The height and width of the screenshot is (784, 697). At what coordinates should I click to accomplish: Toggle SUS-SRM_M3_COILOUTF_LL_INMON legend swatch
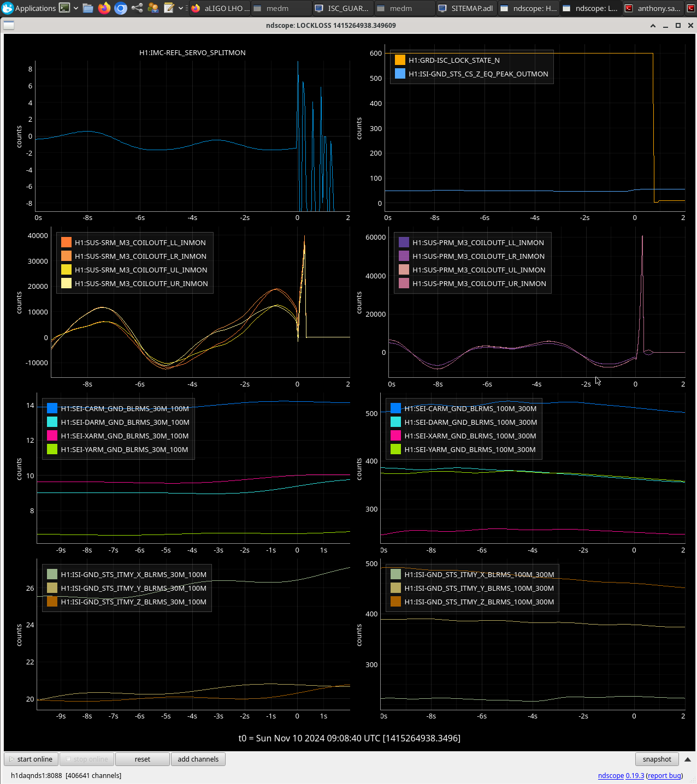point(66,242)
